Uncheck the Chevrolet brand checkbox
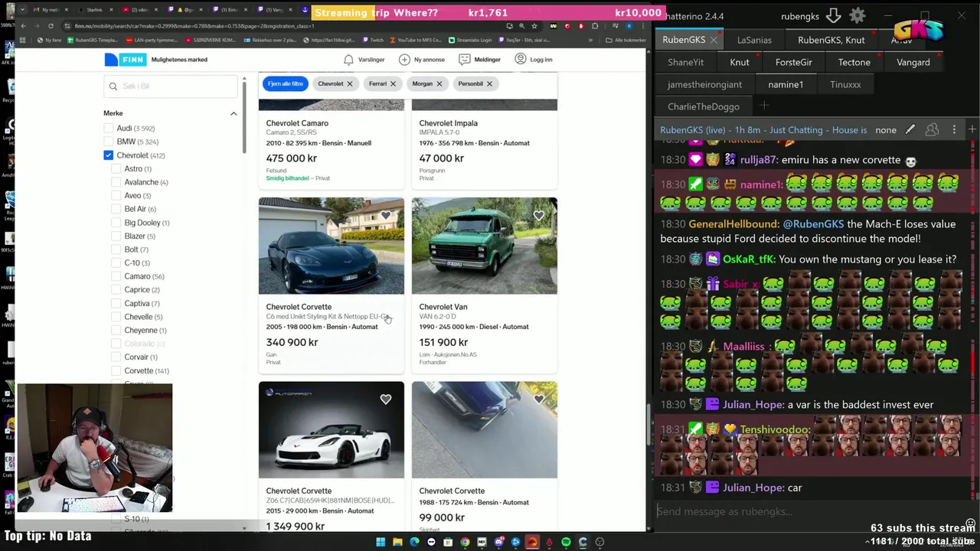 (x=108, y=155)
